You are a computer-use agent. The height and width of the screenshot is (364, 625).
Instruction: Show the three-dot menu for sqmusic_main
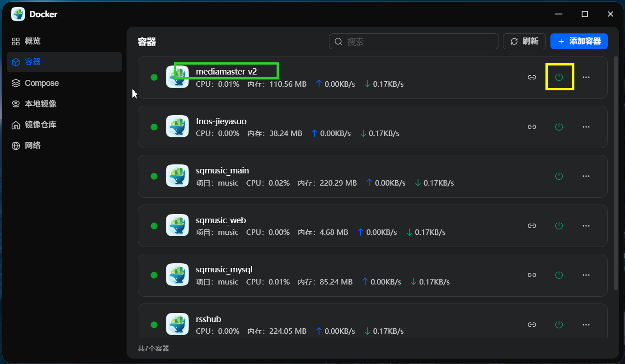click(x=586, y=176)
